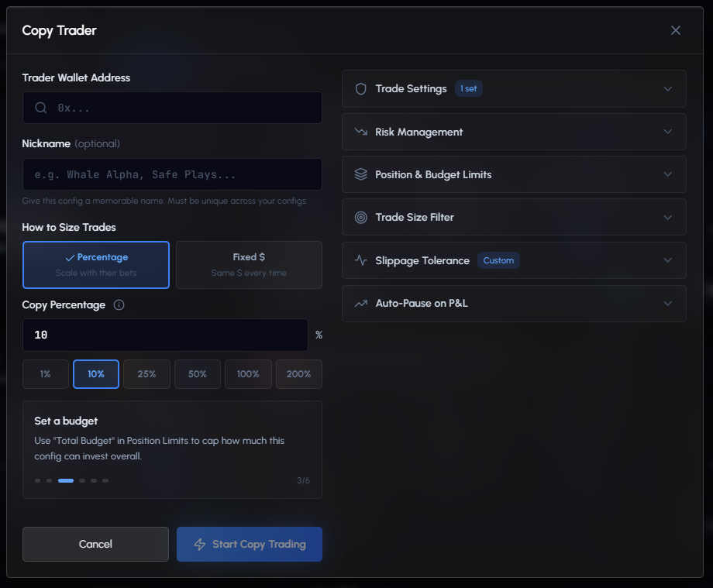This screenshot has width=713, height=588.
Task: Click the fourth progress dot in the tips carousel
Action: tap(81, 480)
